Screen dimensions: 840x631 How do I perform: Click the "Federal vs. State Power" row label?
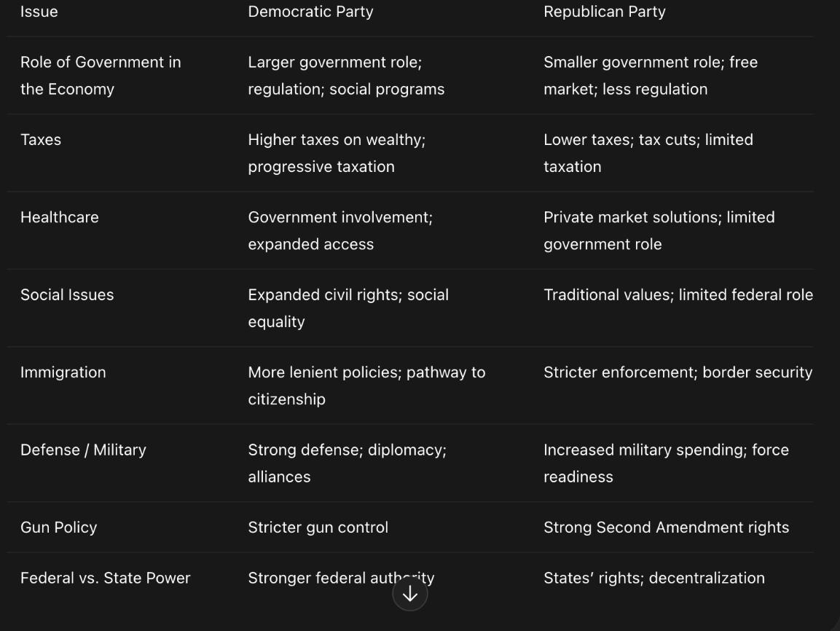tap(105, 578)
